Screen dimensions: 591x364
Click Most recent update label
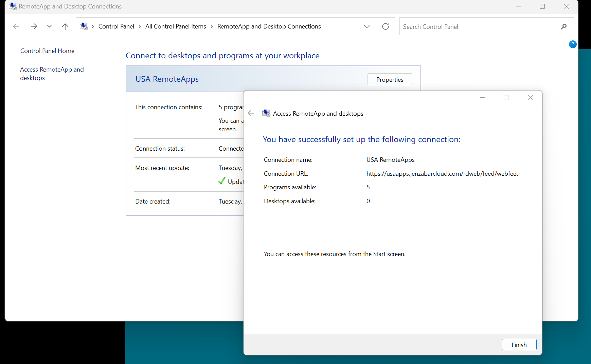162,168
